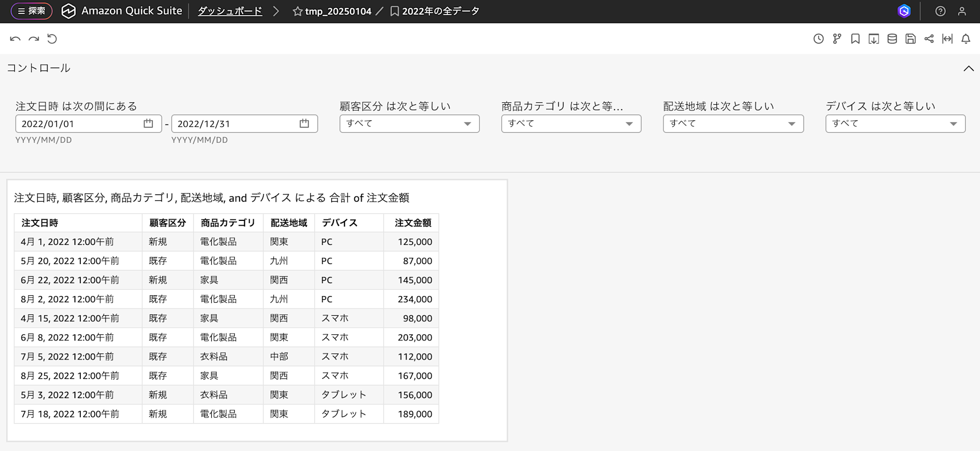Click the fit-to-width icon
980x451 pixels.
point(948,39)
